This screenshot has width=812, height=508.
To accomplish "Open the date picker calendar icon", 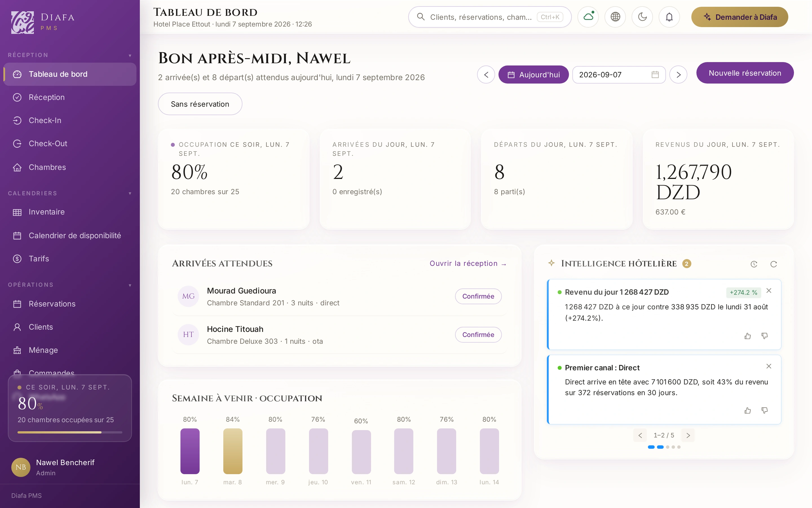I will pyautogui.click(x=655, y=75).
